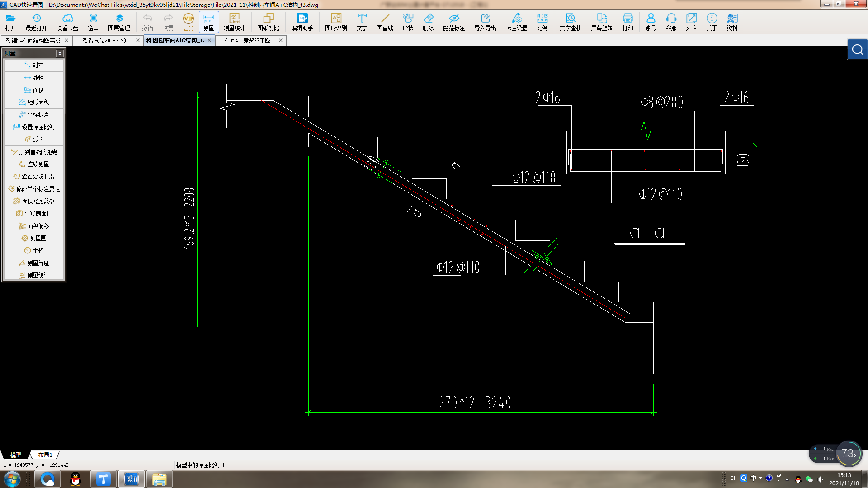Switch to 布局1 layout tab
The height and width of the screenshot is (488, 868).
[45, 455]
